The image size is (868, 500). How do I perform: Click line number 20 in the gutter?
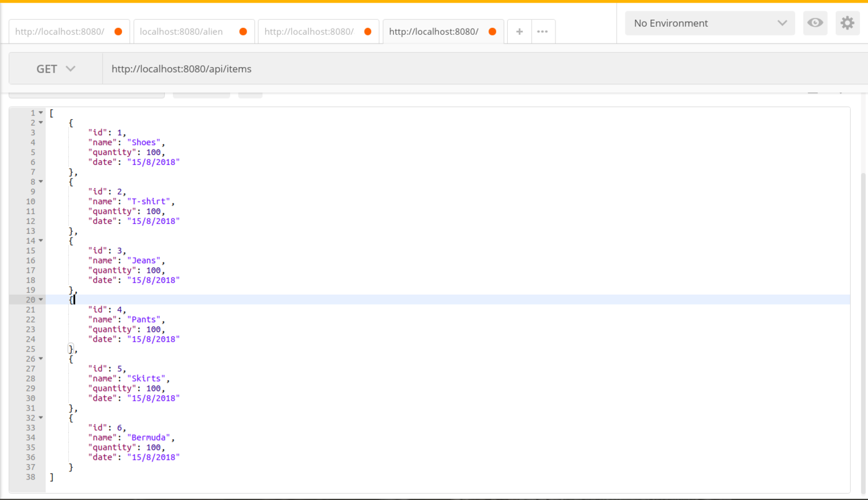[x=30, y=299]
